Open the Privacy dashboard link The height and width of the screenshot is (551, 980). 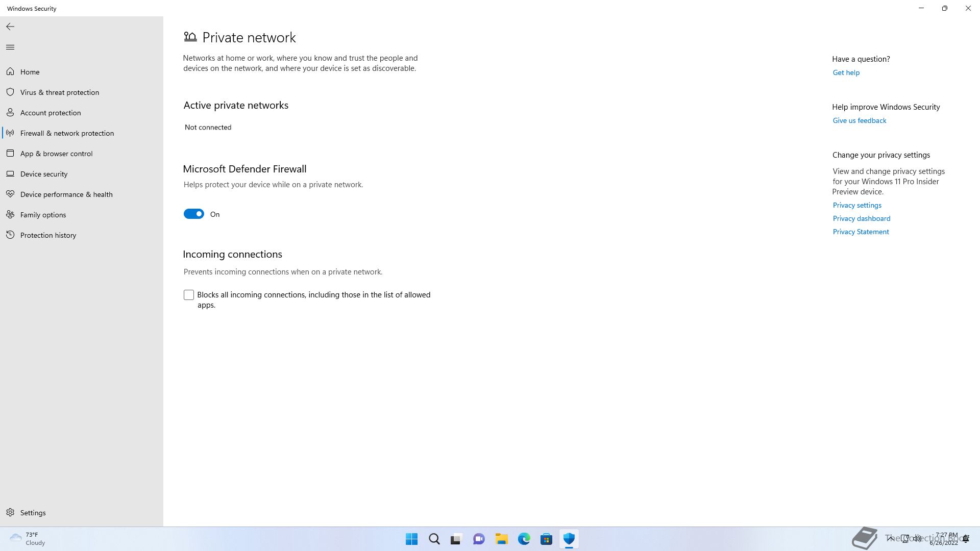(x=861, y=218)
